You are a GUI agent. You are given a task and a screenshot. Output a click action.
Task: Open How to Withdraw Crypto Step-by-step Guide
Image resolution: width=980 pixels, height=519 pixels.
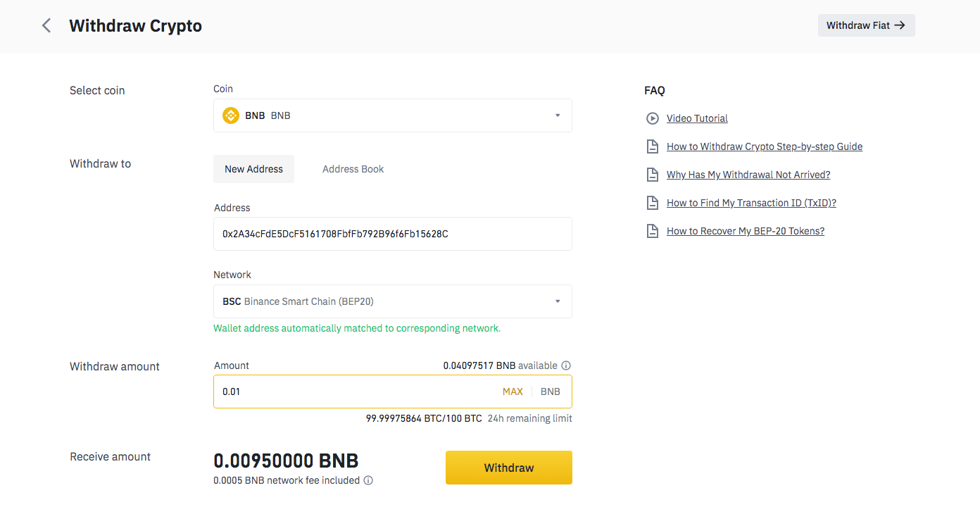[x=765, y=146]
